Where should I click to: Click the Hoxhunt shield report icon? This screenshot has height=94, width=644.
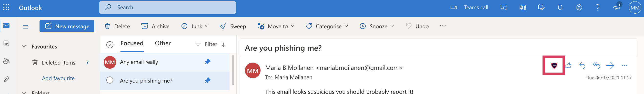click(554, 66)
